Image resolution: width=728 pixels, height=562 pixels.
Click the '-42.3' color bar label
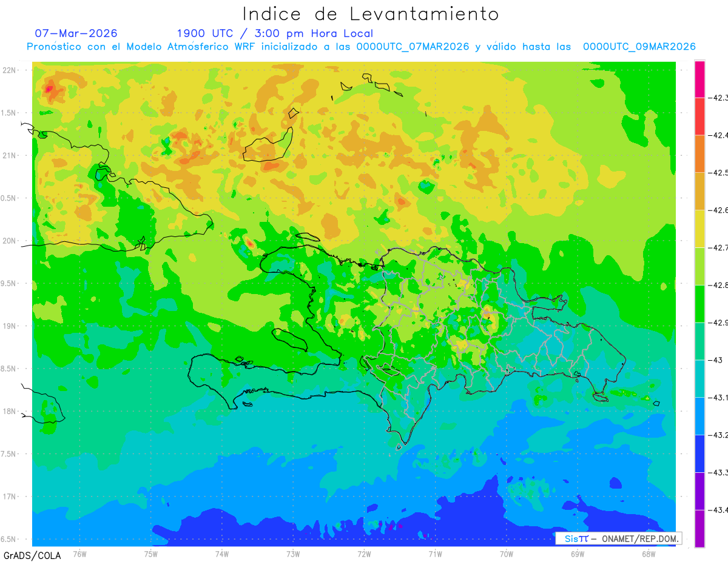[718, 98]
